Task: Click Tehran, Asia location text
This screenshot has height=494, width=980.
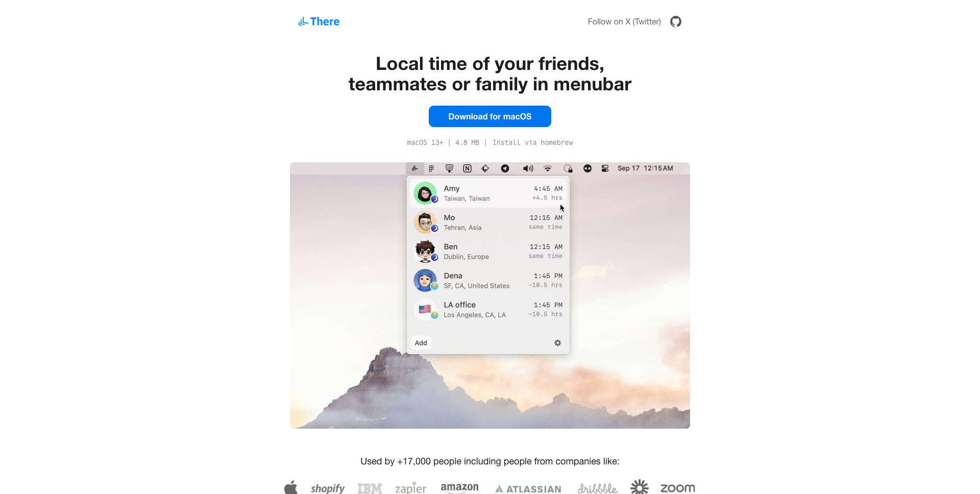Action: (x=462, y=228)
